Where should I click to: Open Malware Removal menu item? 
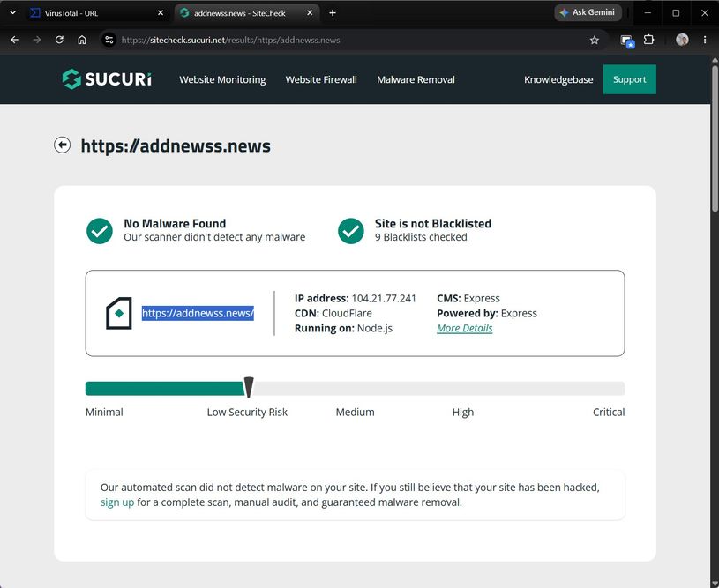tap(416, 79)
